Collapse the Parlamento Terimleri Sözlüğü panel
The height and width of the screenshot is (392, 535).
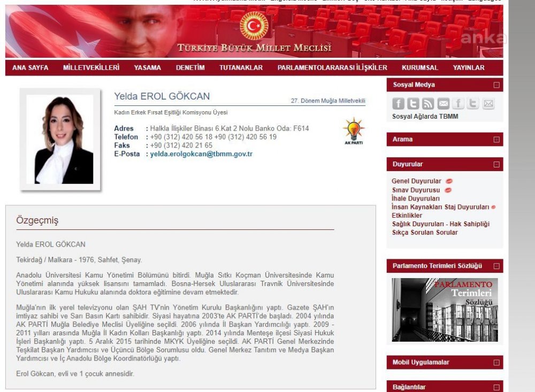[x=496, y=266]
